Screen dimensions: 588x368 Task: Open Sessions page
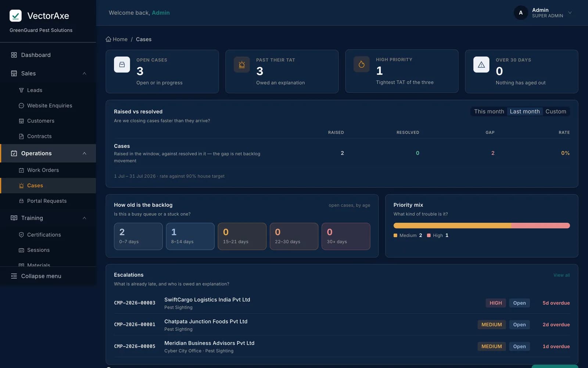48,250
